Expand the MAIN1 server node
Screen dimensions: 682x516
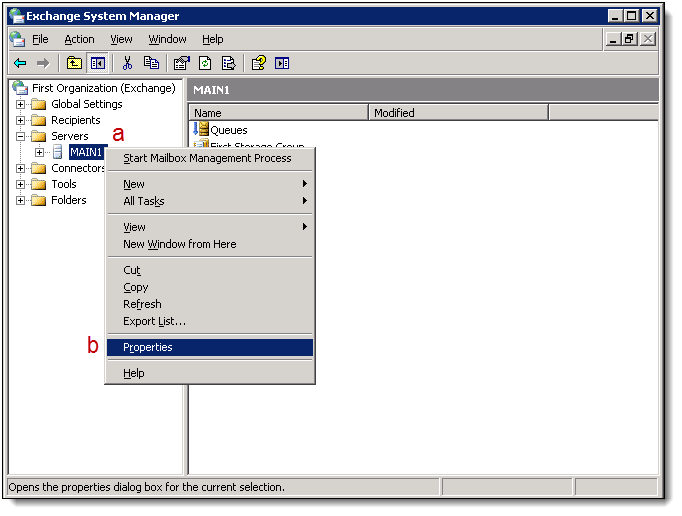coord(39,152)
